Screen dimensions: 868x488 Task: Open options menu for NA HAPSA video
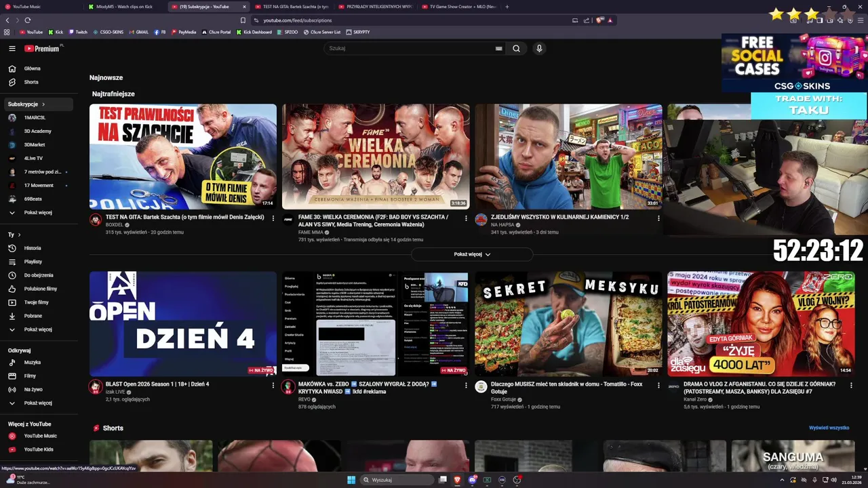click(658, 218)
